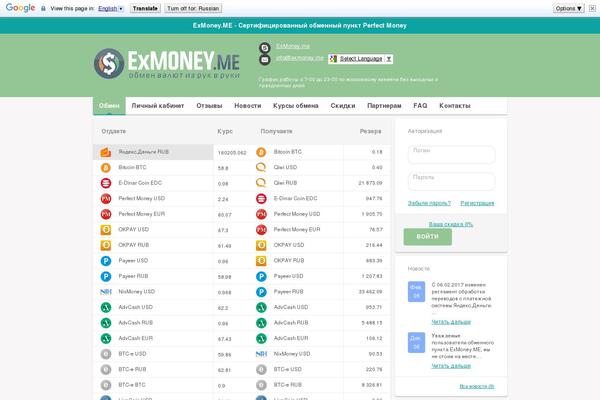Switch to the Обмен tab

coord(109,106)
